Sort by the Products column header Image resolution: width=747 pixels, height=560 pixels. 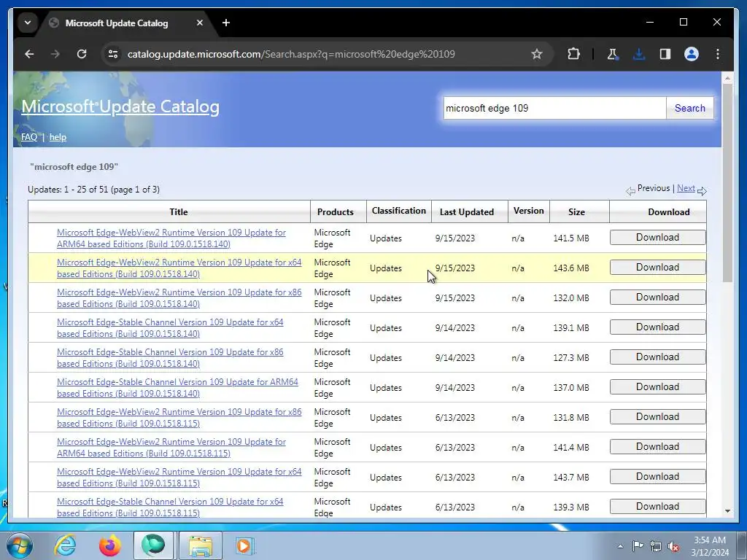coord(336,212)
